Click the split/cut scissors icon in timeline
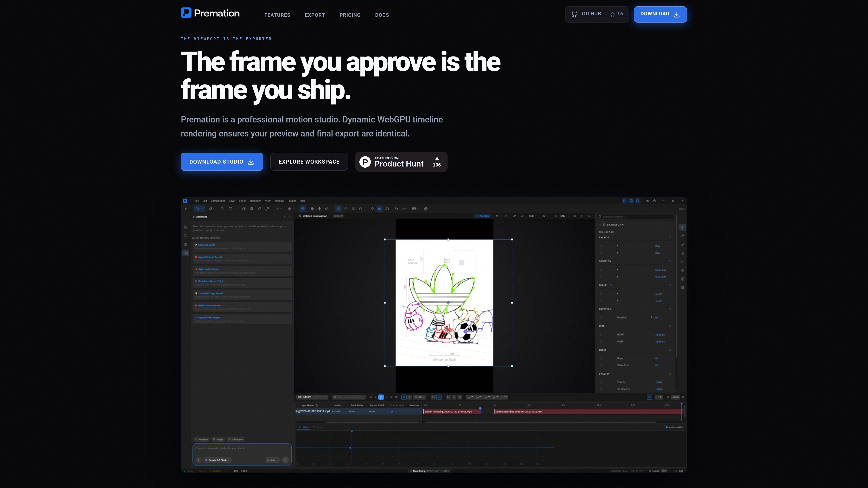 click(448, 397)
